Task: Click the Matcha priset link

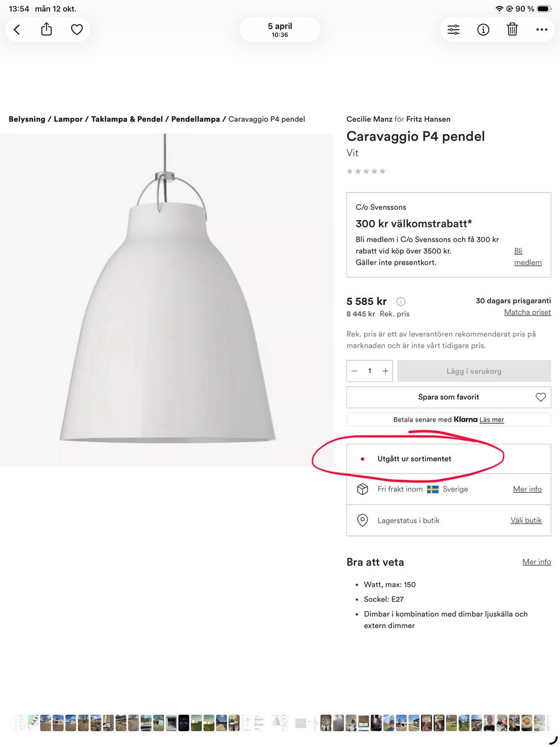Action: (x=528, y=312)
